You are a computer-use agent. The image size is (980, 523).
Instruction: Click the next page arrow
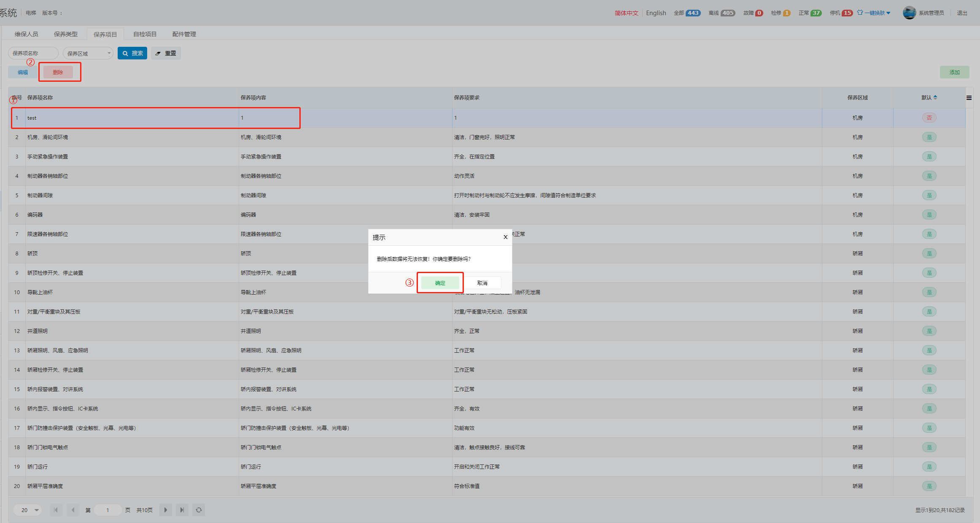pos(165,510)
